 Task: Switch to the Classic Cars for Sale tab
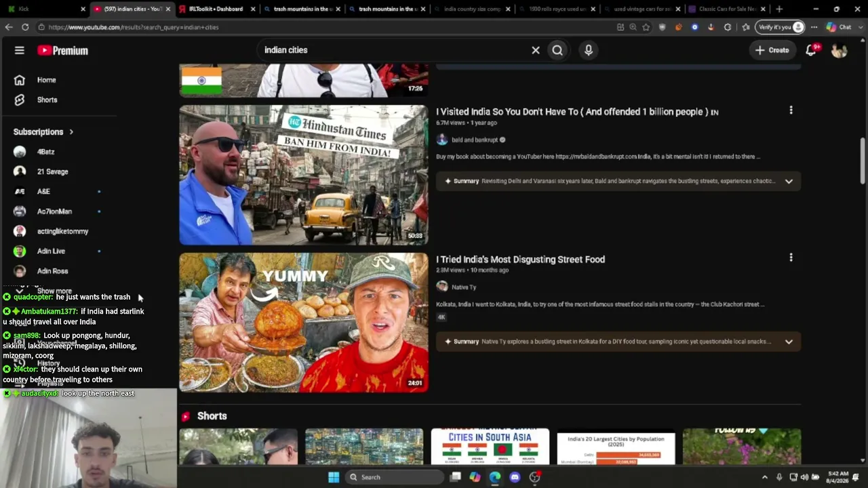coord(727,9)
